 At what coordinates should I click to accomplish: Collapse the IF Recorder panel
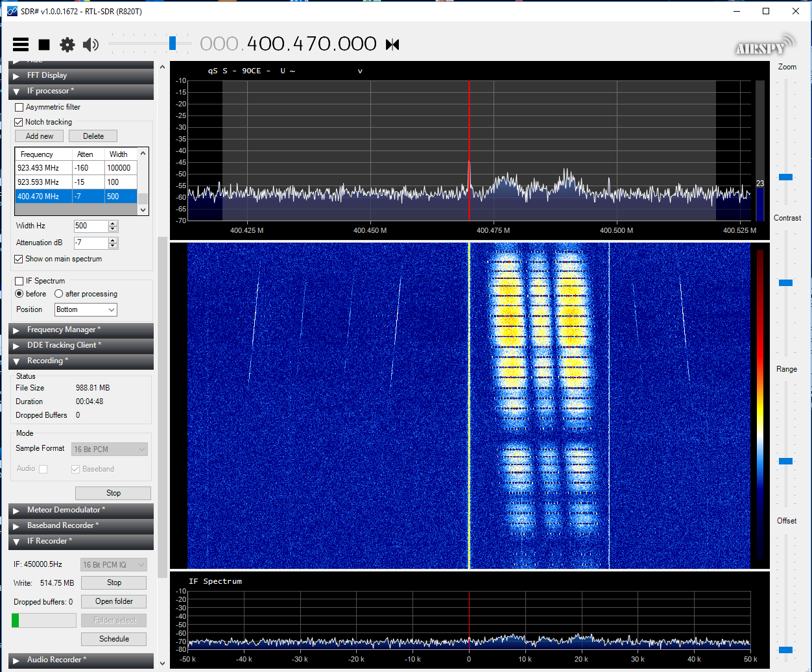coord(81,541)
